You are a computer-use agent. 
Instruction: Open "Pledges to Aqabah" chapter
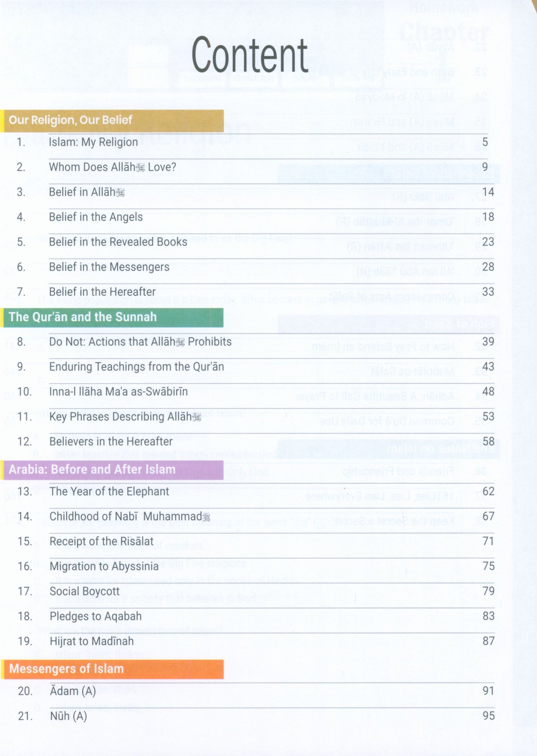point(96,616)
